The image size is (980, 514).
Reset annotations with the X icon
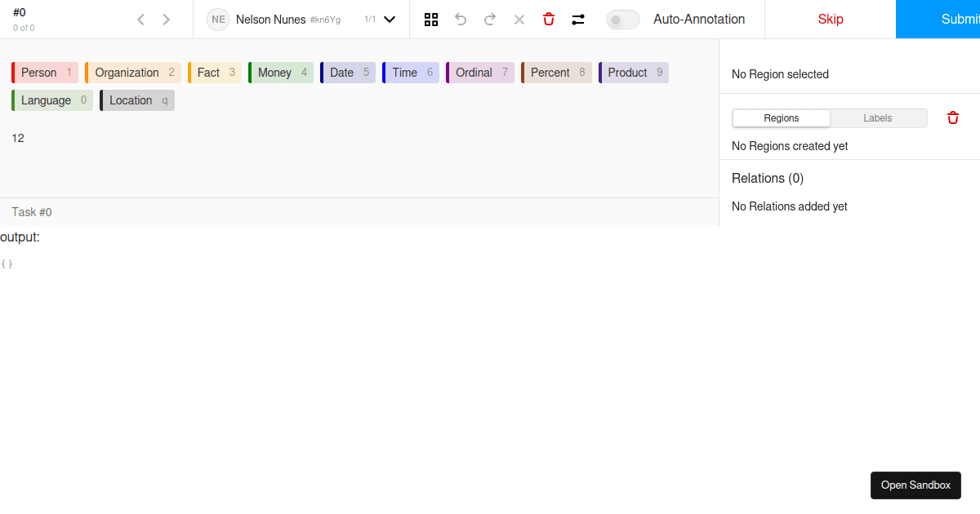pyautogui.click(x=519, y=19)
